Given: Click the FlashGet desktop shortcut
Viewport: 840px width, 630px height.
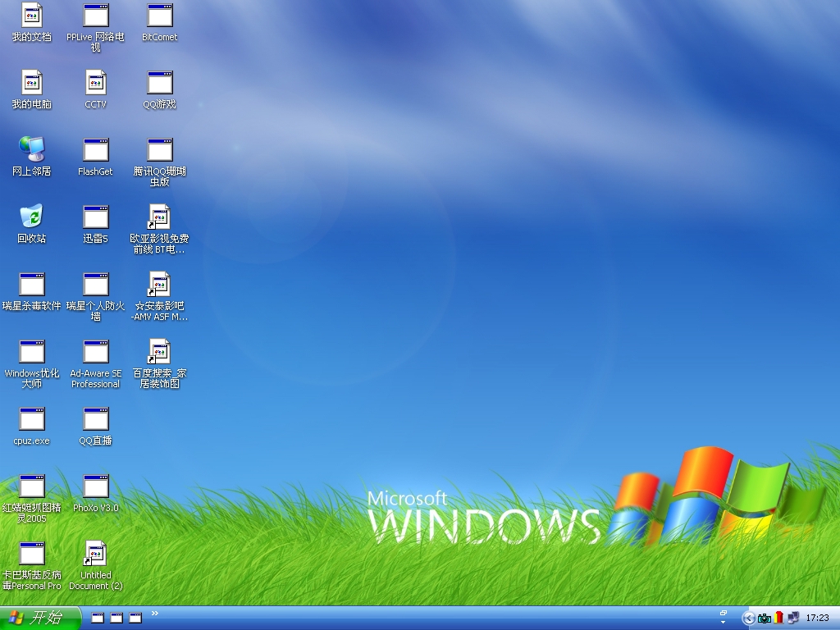Looking at the screenshot, I should pyautogui.click(x=95, y=150).
